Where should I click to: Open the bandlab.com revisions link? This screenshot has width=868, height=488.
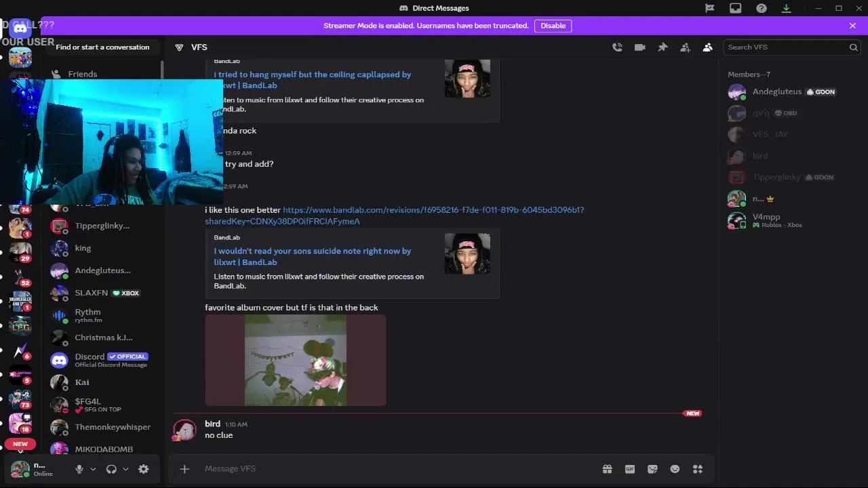pos(394,216)
